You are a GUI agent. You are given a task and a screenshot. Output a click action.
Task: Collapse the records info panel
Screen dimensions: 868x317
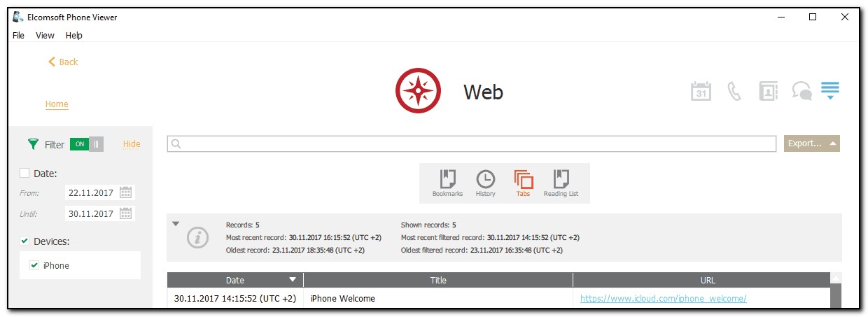point(176,224)
